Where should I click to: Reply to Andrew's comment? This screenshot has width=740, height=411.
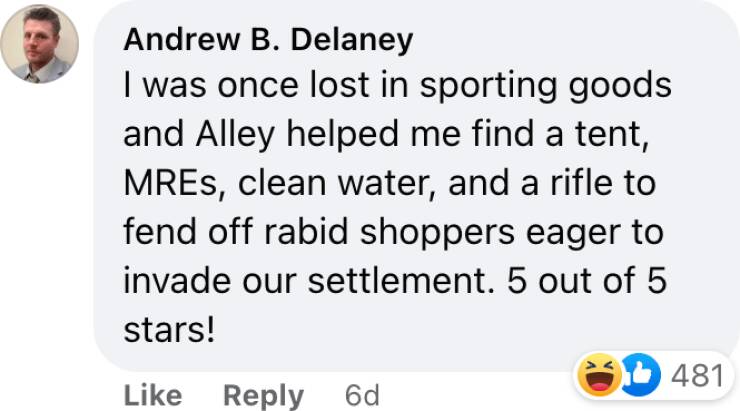263,395
